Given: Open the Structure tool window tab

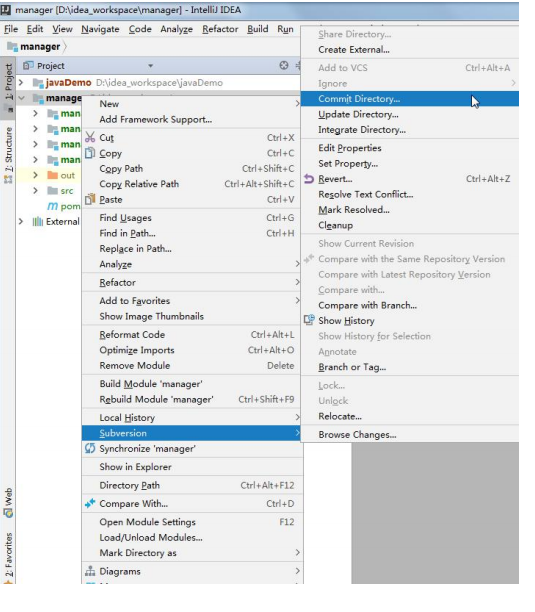Looking at the screenshot, I should pos(8,154).
